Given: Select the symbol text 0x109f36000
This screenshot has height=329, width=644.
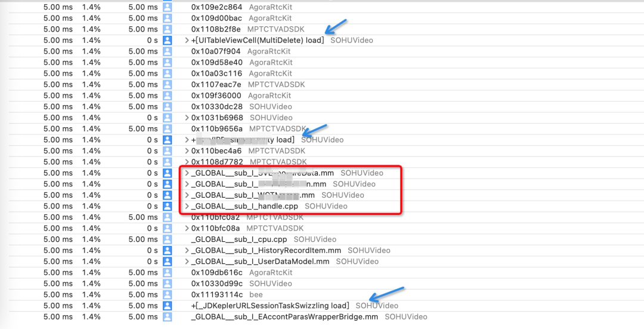Looking at the screenshot, I should click(216, 96).
